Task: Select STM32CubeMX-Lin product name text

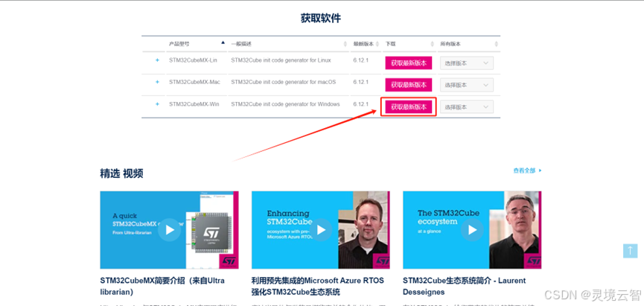Action: click(x=193, y=60)
